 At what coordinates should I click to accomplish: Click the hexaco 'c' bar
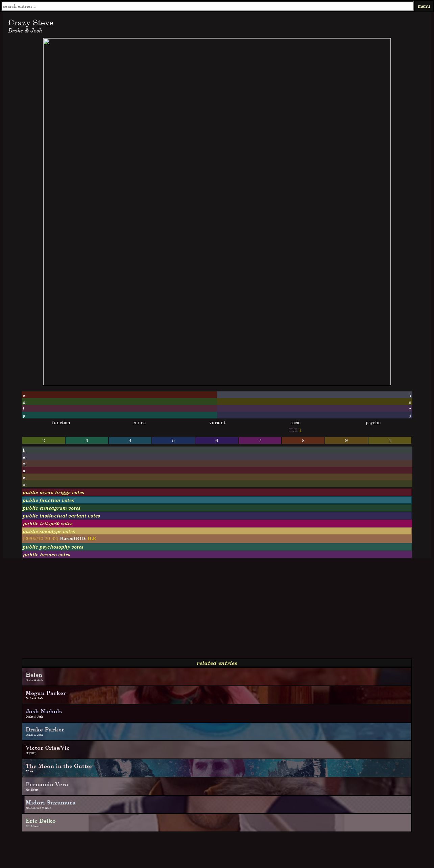click(217, 477)
